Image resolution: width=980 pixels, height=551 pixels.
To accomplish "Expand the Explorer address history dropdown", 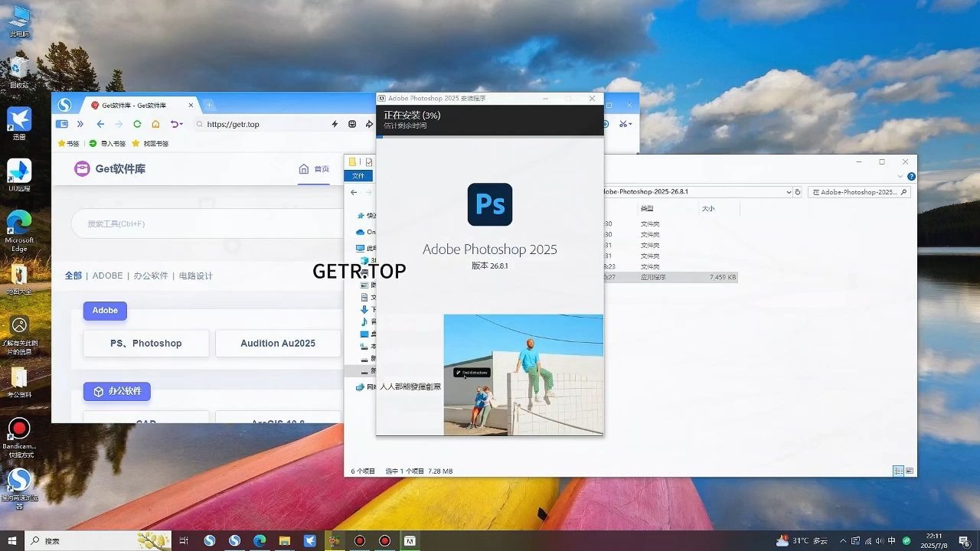I will click(789, 192).
